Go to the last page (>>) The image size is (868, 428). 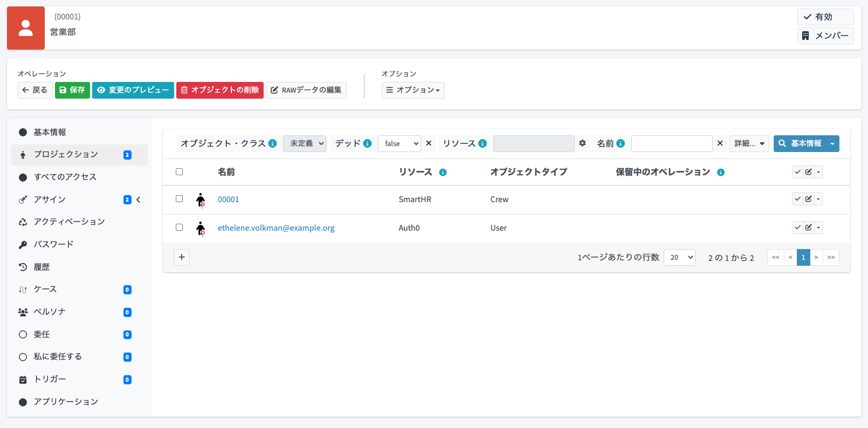pyautogui.click(x=831, y=257)
